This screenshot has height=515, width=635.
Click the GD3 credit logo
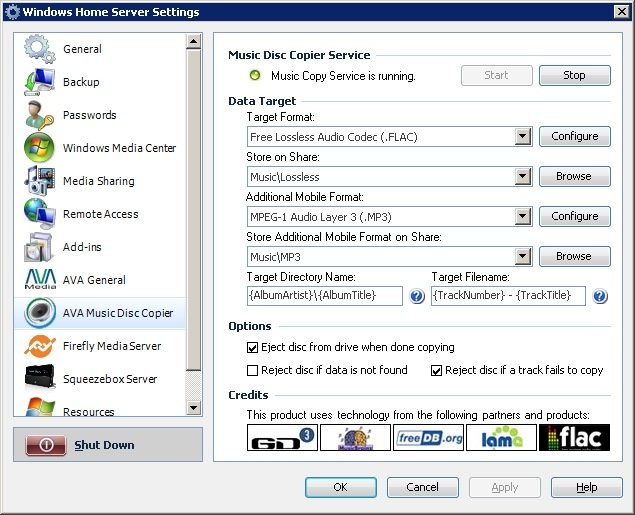click(282, 437)
